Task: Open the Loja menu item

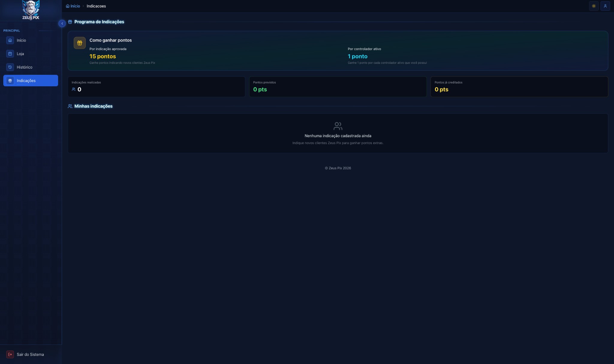Action: point(20,54)
